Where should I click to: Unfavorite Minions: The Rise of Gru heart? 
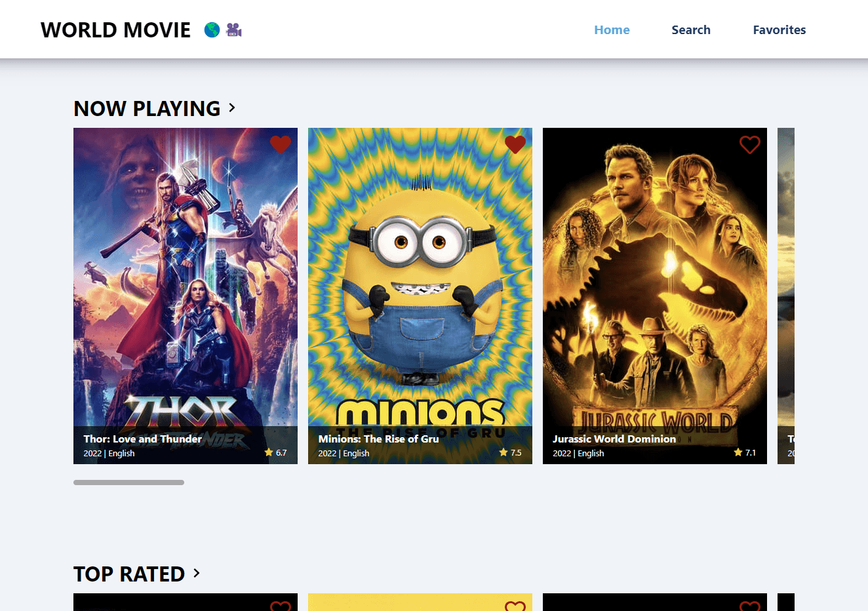(515, 144)
